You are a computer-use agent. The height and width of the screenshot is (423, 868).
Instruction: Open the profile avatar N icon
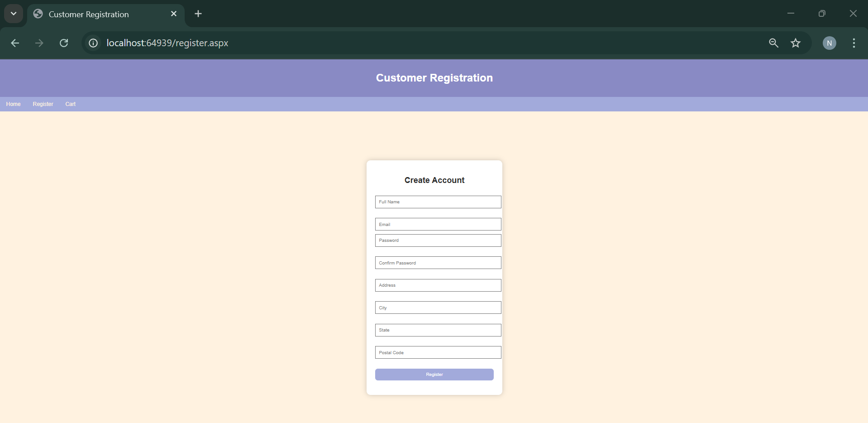829,43
